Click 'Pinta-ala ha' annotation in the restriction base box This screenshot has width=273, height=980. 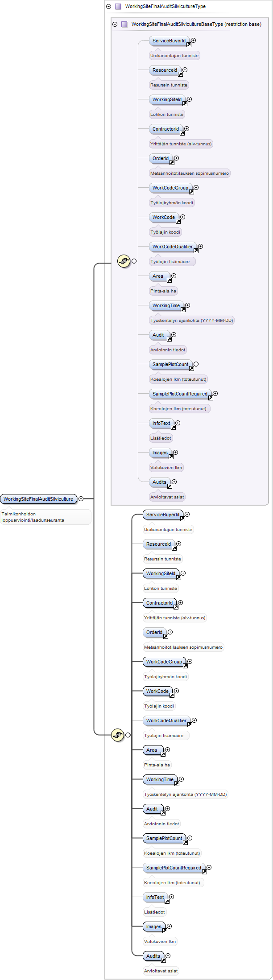pos(163,291)
